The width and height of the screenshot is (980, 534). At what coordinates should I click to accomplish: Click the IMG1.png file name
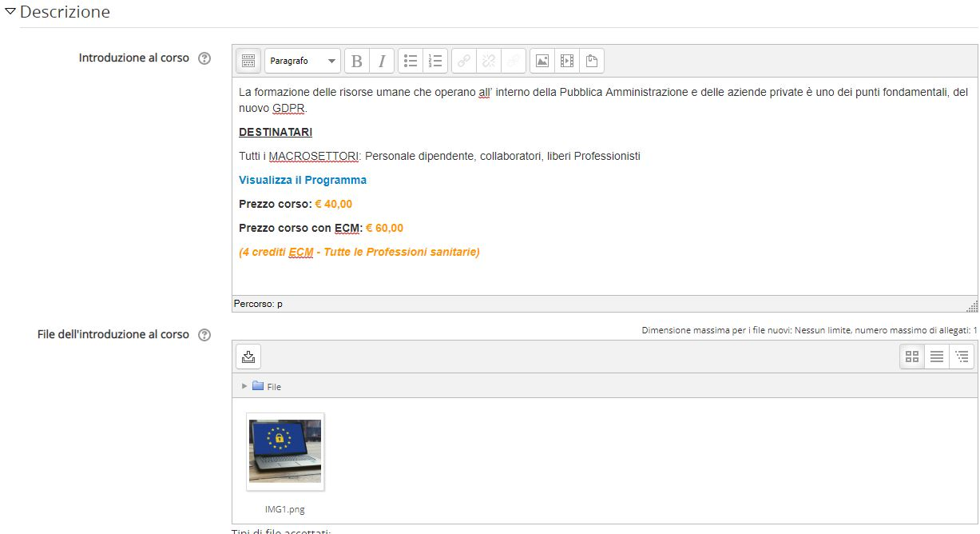285,509
